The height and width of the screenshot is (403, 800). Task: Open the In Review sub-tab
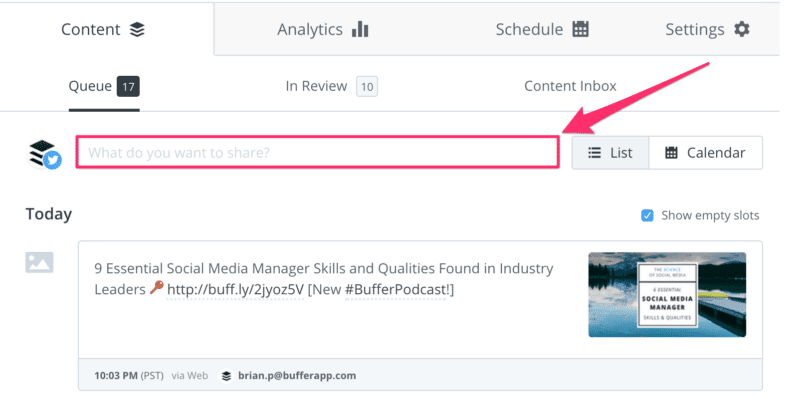click(x=331, y=86)
